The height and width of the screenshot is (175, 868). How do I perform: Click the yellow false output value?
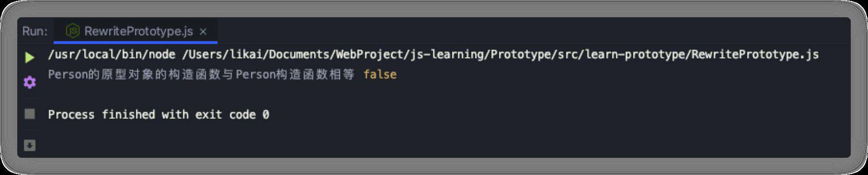click(380, 75)
